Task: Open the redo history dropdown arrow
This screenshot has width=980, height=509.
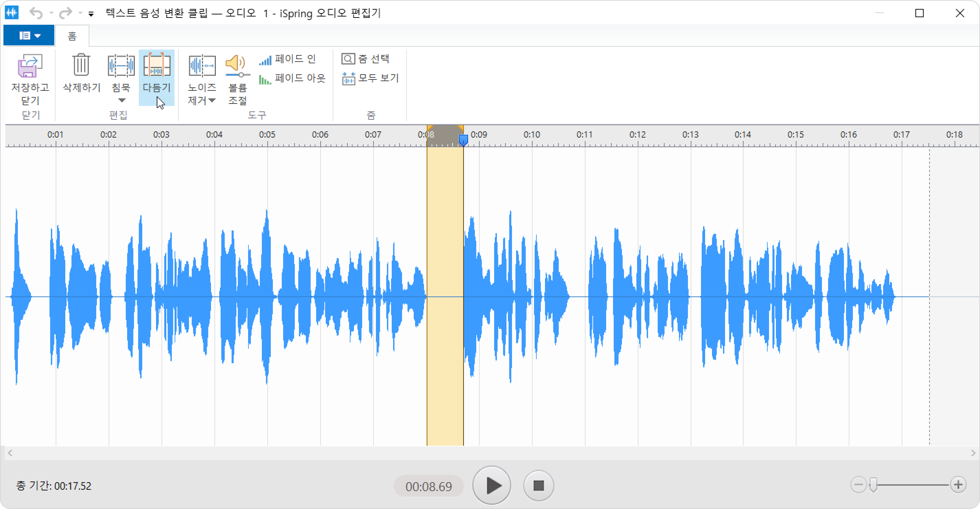Action: coord(80,13)
